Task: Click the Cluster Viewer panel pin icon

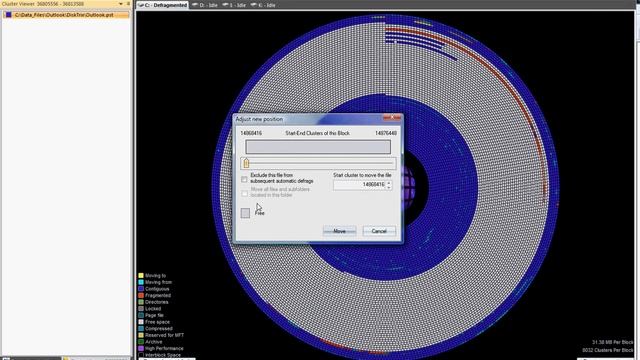Action: [x=128, y=4]
